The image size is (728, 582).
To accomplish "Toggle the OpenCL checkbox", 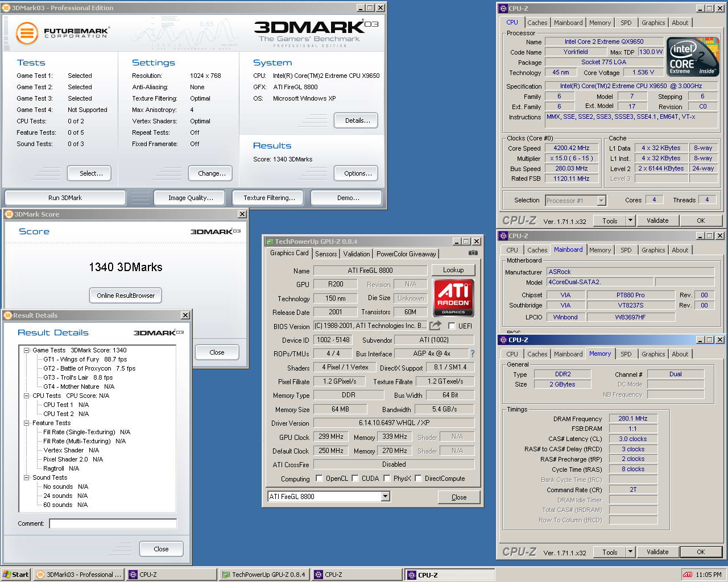I will click(x=319, y=478).
